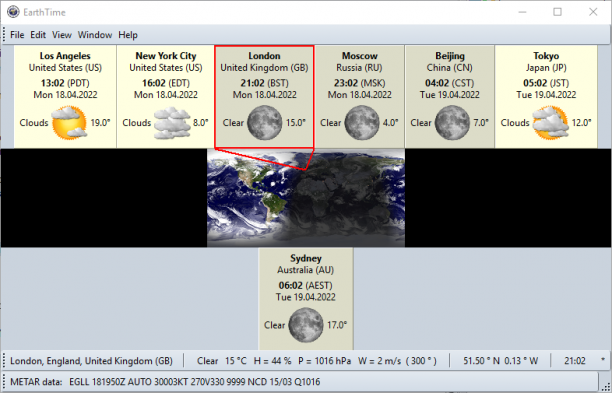Viewport: 612px width, 393px height.
Task: Click the 06:02 (AEST) time text
Action: click(x=306, y=286)
